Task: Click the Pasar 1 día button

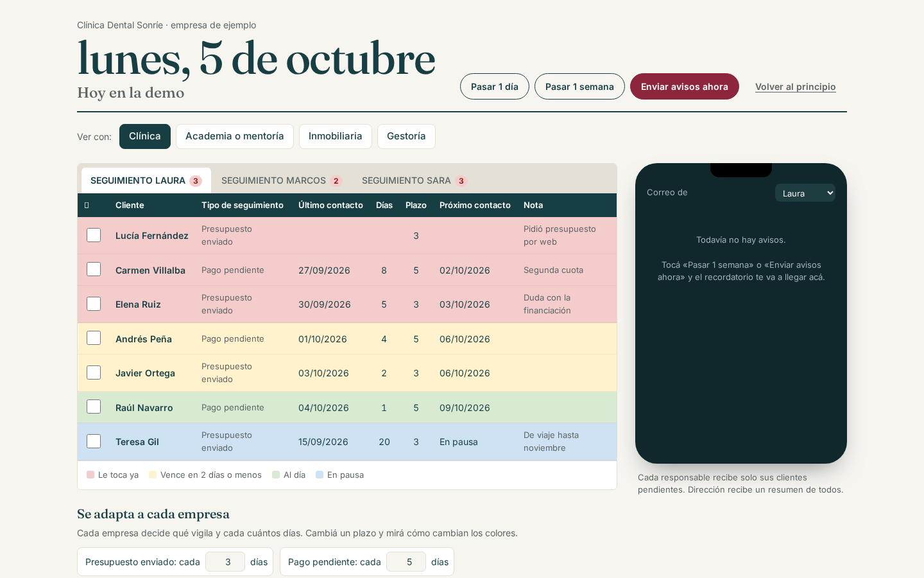Action: click(x=495, y=87)
